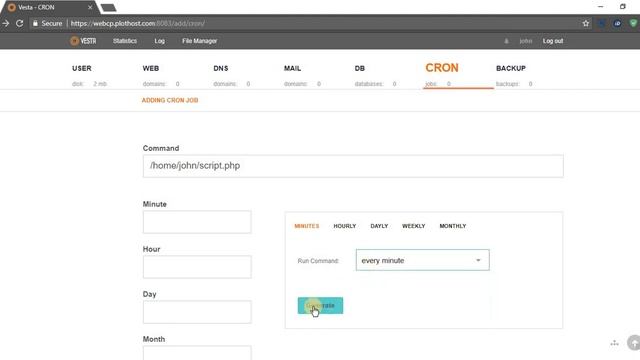Click the Minute input field

pyautogui.click(x=197, y=222)
